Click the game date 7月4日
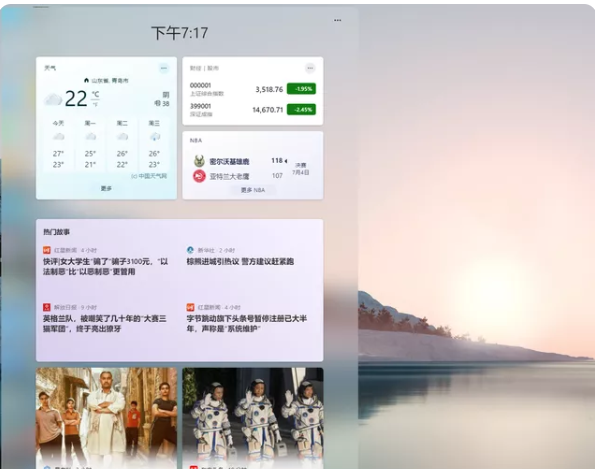 point(301,173)
